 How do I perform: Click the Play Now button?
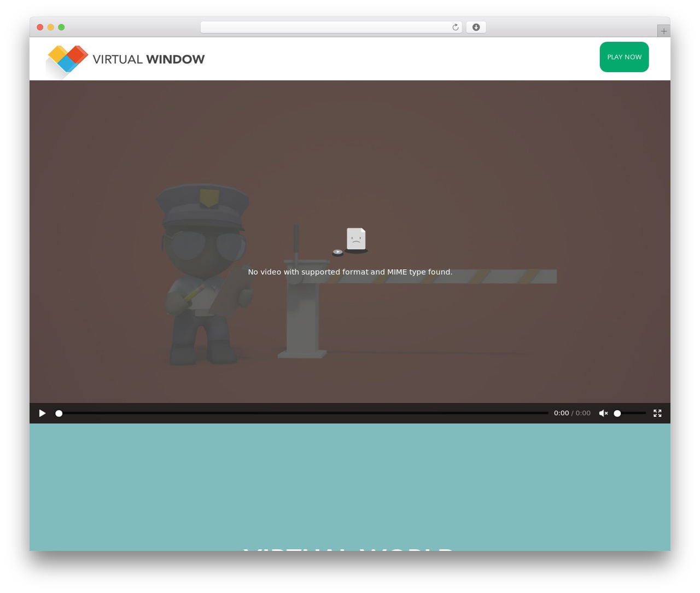[624, 57]
